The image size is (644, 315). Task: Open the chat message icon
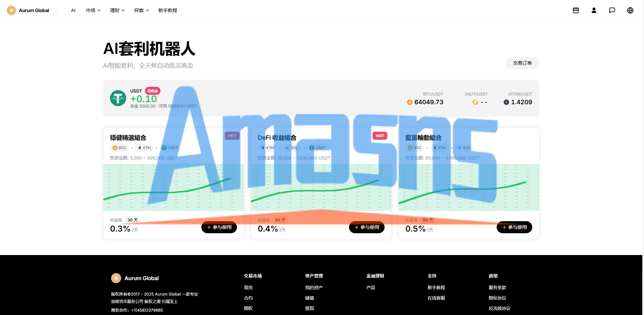(612, 10)
